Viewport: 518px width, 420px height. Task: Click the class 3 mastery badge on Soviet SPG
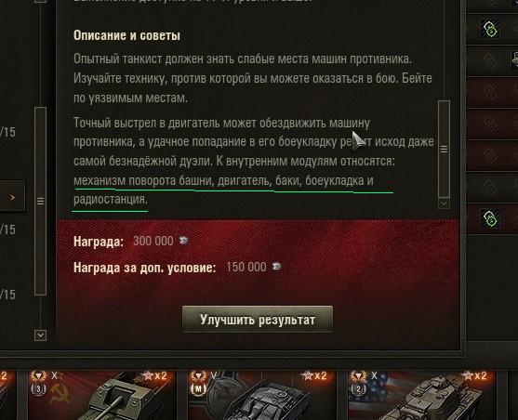pyautogui.click(x=38, y=389)
